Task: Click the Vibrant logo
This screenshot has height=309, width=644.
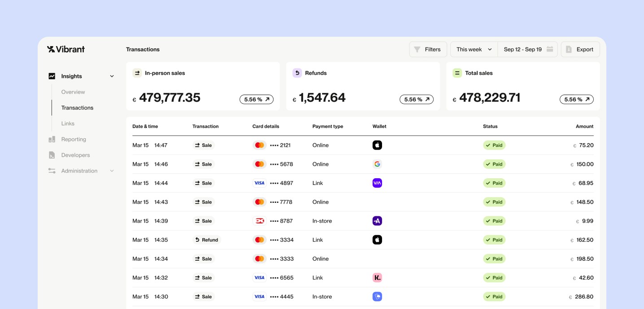Action: click(x=66, y=49)
